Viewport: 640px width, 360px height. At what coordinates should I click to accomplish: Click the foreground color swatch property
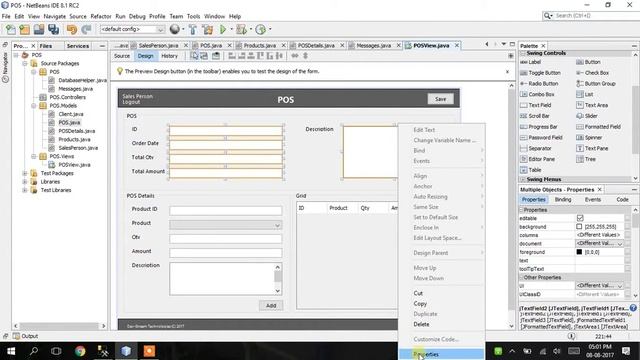pyautogui.click(x=579, y=252)
